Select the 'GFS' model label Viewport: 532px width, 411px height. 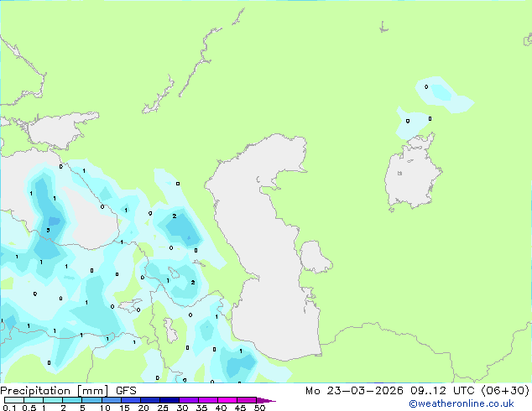tap(126, 391)
